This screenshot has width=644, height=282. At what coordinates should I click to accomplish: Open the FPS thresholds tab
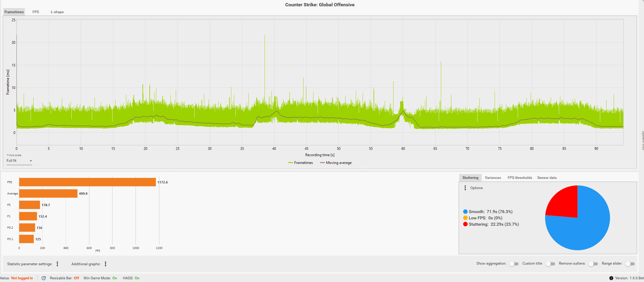[x=520, y=178]
